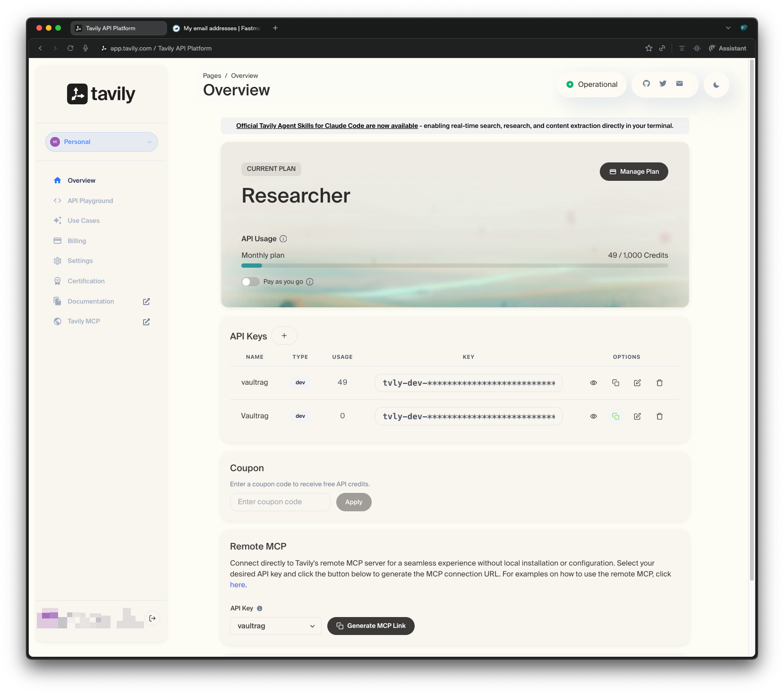The width and height of the screenshot is (784, 694).
Task: Follow the 'here' link in Remote MCP
Action: [x=238, y=585]
